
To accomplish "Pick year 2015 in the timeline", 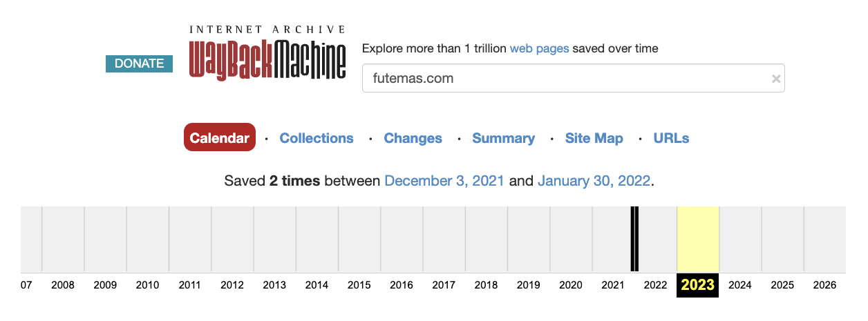I will coord(359,285).
